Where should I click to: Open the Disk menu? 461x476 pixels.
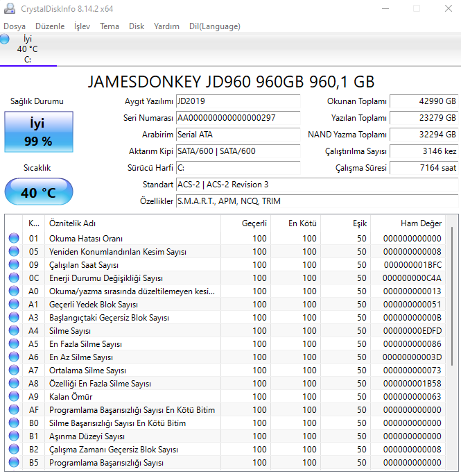[x=137, y=26]
